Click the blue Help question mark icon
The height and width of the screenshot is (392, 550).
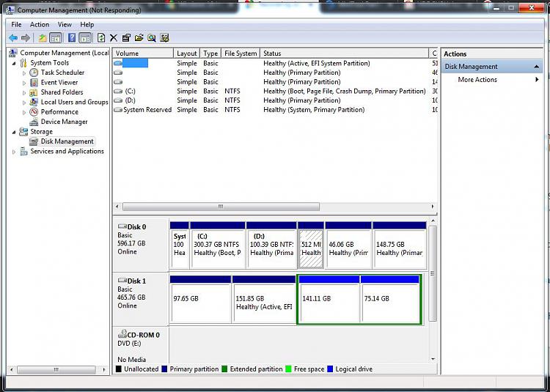click(72, 38)
